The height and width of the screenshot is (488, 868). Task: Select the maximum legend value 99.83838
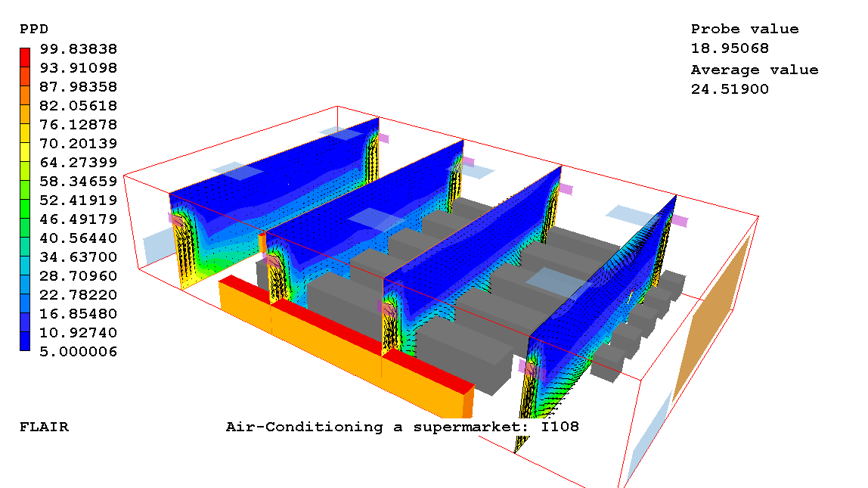(x=79, y=49)
